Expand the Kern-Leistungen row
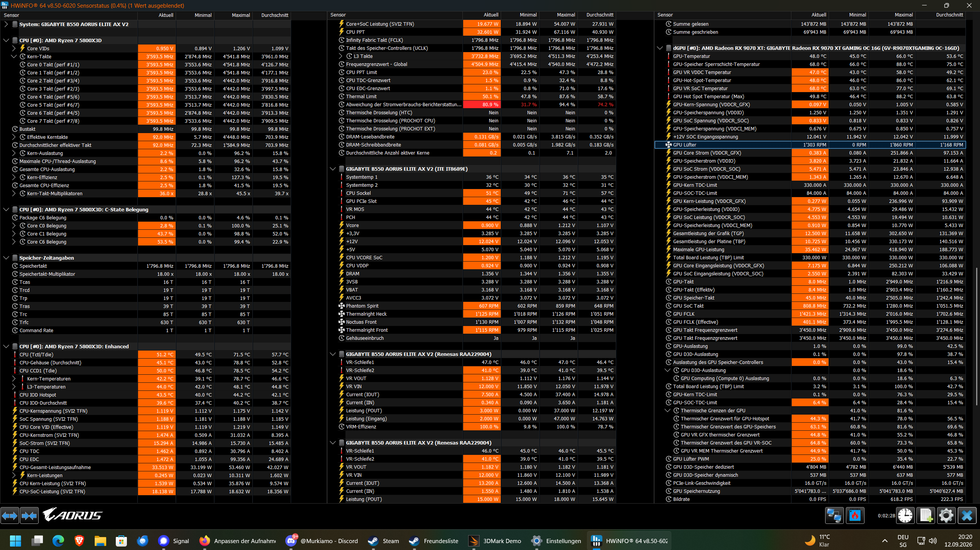The height and width of the screenshot is (550, 980). pos(14,475)
